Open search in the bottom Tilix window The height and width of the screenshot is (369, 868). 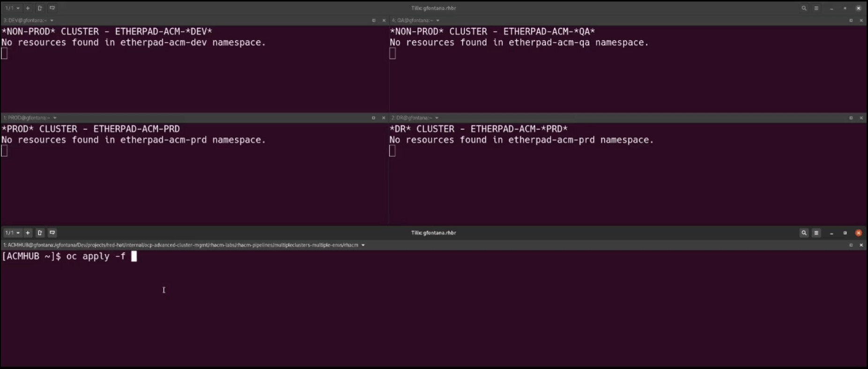804,233
